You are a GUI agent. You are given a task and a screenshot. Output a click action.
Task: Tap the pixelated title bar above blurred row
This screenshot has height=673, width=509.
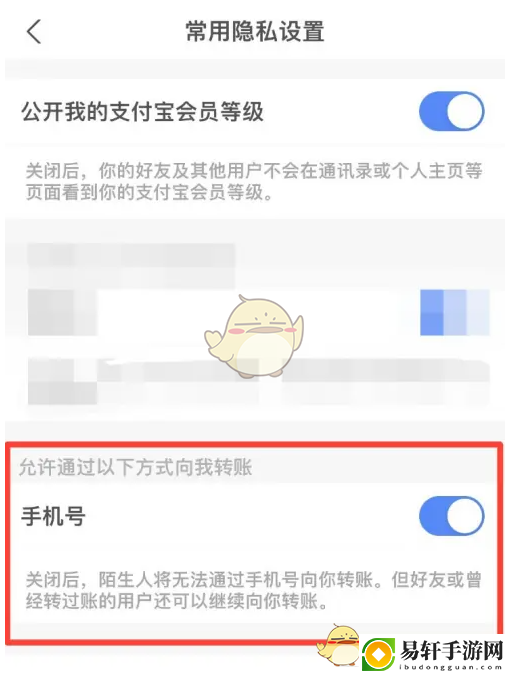(x=131, y=264)
